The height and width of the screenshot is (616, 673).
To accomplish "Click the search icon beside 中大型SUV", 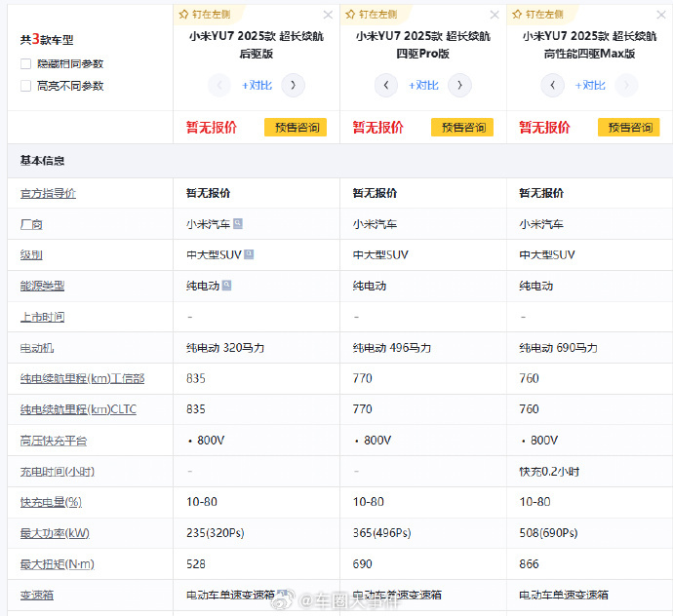I will click(x=249, y=254).
